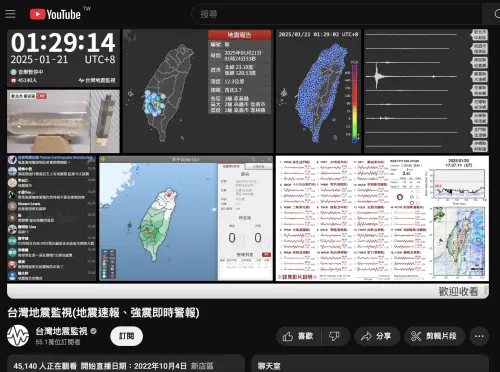This screenshot has width=500, height=372.
Task: Click the verified badge beside channel name
Action: 94,331
